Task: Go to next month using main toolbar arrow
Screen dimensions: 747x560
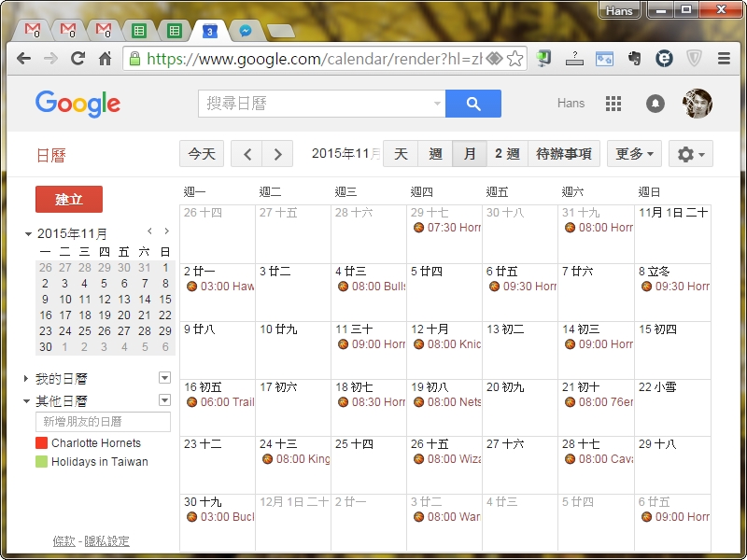Action: pos(277,154)
